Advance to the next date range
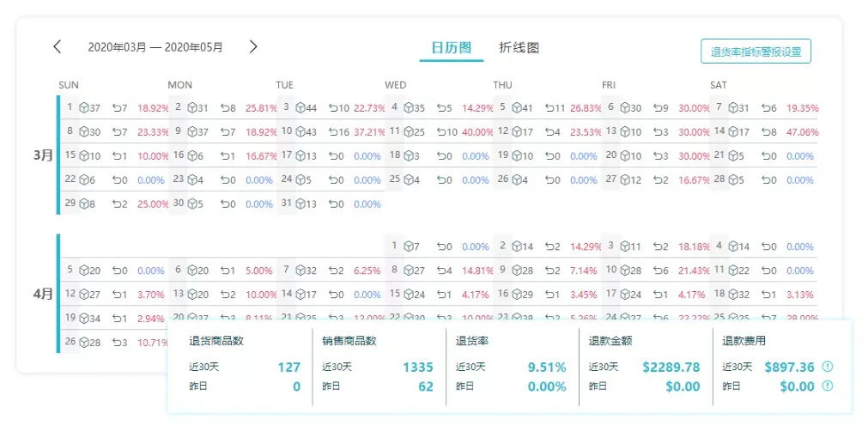Viewport: 868px width, 432px height. pos(253,47)
